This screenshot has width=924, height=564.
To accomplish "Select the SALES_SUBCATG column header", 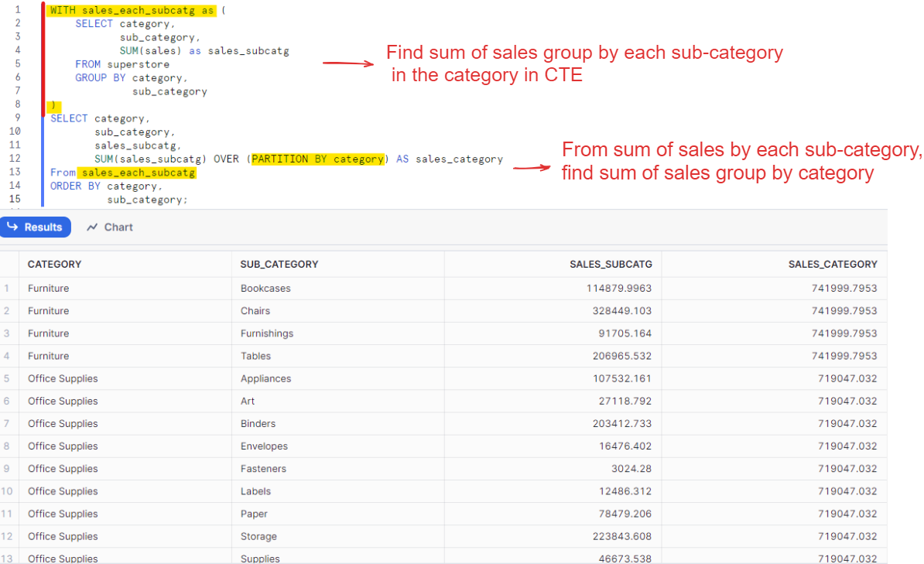I will (x=611, y=264).
